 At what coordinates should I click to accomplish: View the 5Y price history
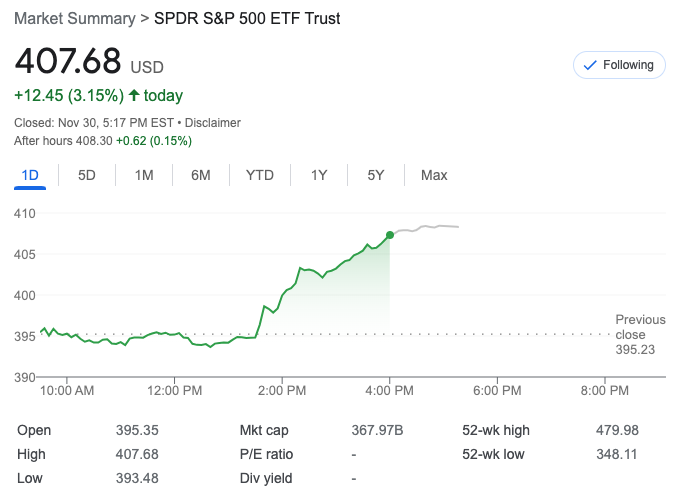(376, 175)
